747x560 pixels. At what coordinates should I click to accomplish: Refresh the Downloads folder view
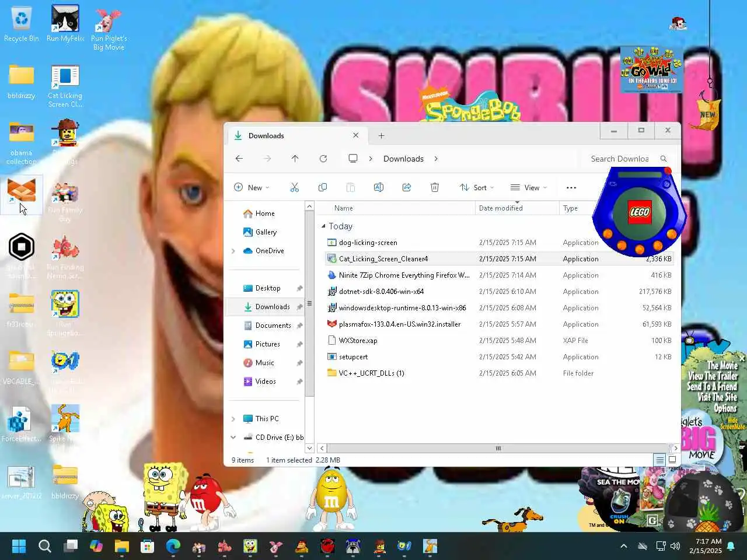coord(323,159)
